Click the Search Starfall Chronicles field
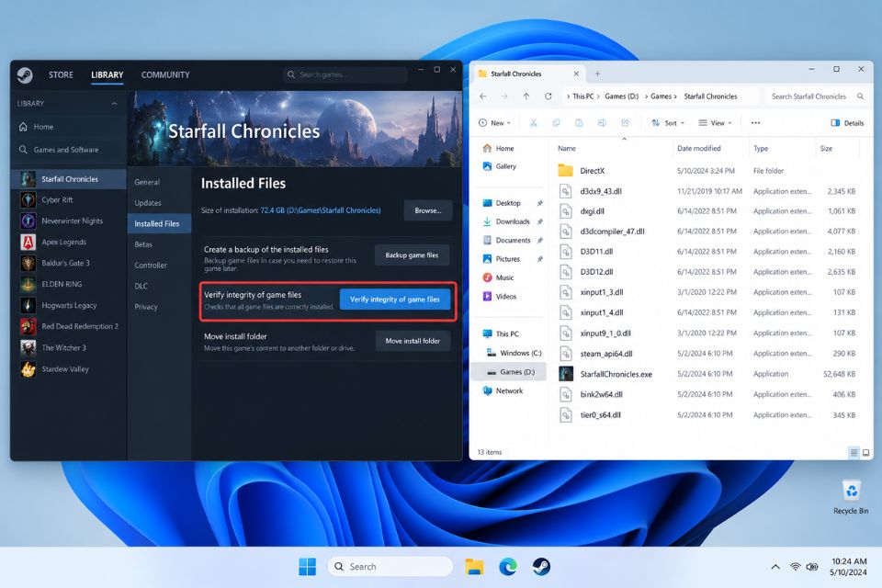 (818, 96)
